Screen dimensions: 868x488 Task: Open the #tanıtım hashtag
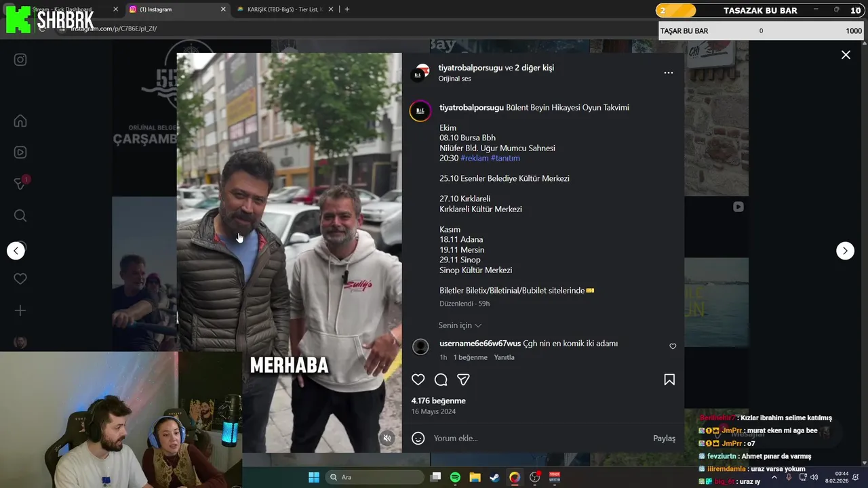tap(505, 158)
